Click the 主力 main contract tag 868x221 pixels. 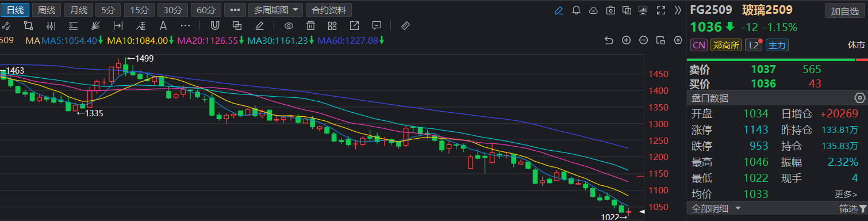click(x=777, y=45)
